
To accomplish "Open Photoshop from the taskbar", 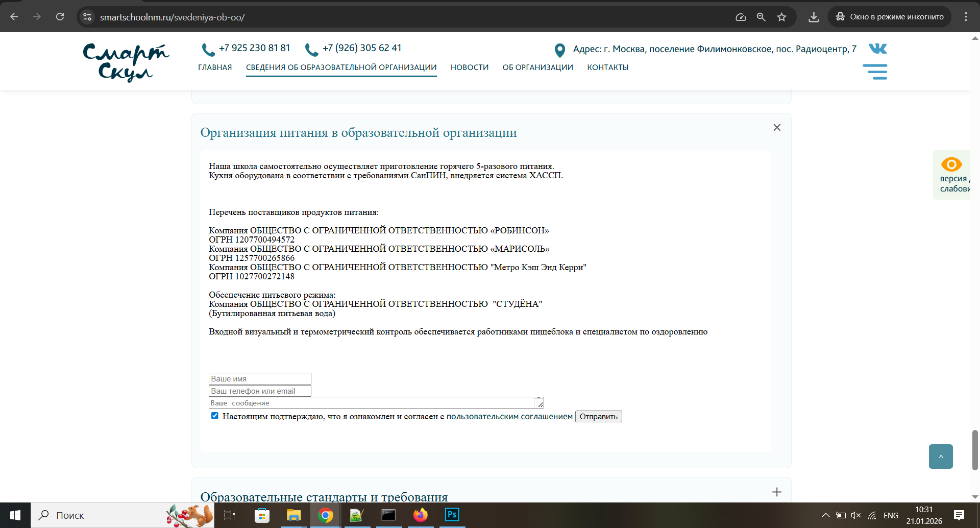I will 452,515.
